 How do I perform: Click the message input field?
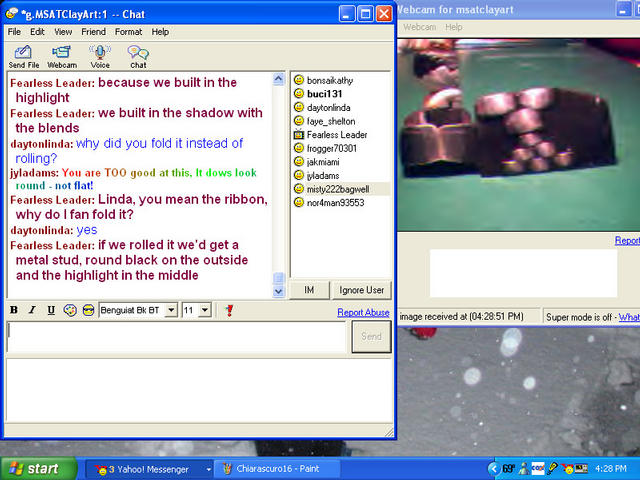tap(177, 337)
